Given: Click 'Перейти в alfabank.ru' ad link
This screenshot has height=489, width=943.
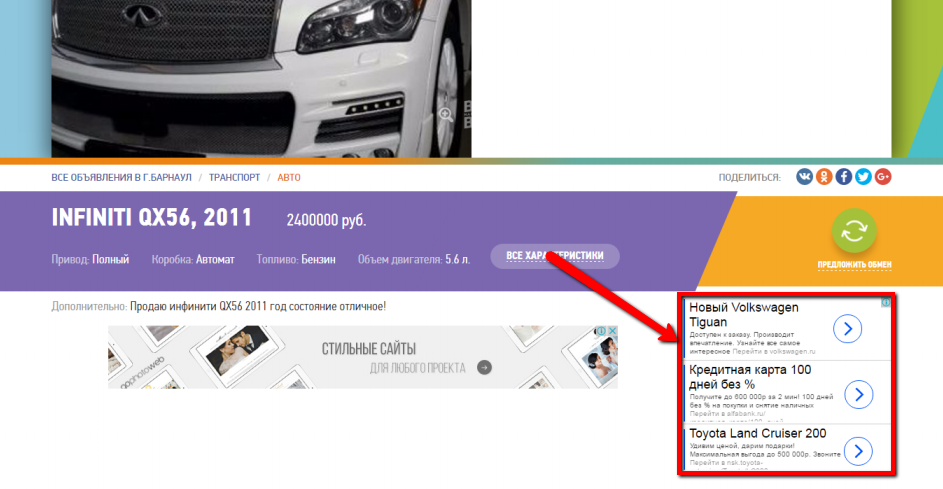Looking at the screenshot, I should pyautogui.click(x=727, y=414).
